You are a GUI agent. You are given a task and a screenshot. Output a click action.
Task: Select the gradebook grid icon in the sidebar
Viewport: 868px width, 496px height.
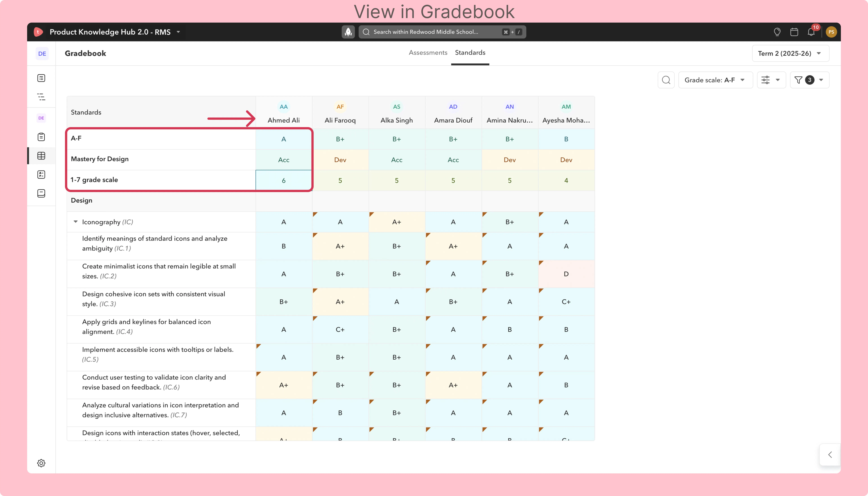click(41, 156)
